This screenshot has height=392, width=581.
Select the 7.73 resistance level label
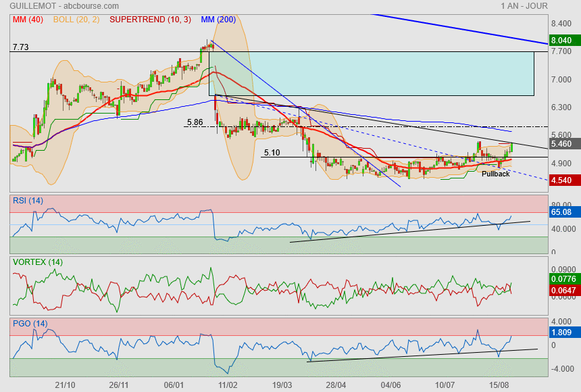tap(21, 47)
